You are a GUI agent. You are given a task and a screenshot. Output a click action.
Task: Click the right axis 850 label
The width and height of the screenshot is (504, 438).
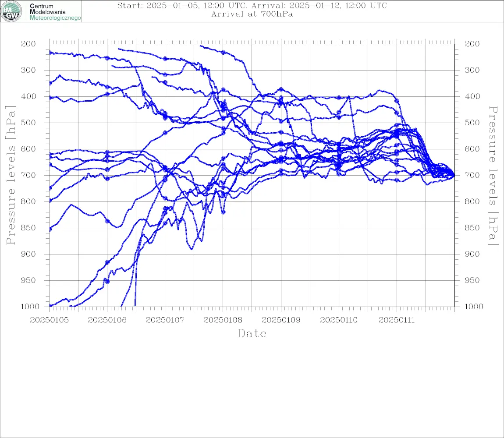pyautogui.click(x=472, y=228)
